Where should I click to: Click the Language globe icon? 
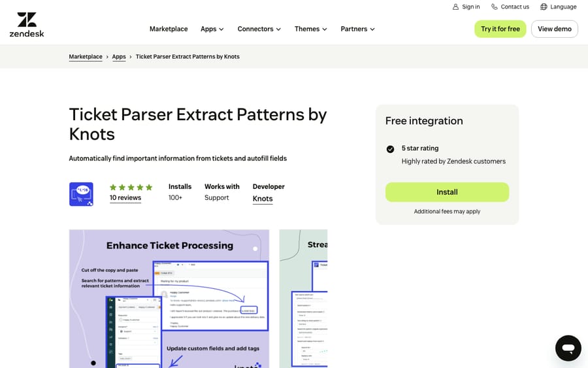coord(544,7)
